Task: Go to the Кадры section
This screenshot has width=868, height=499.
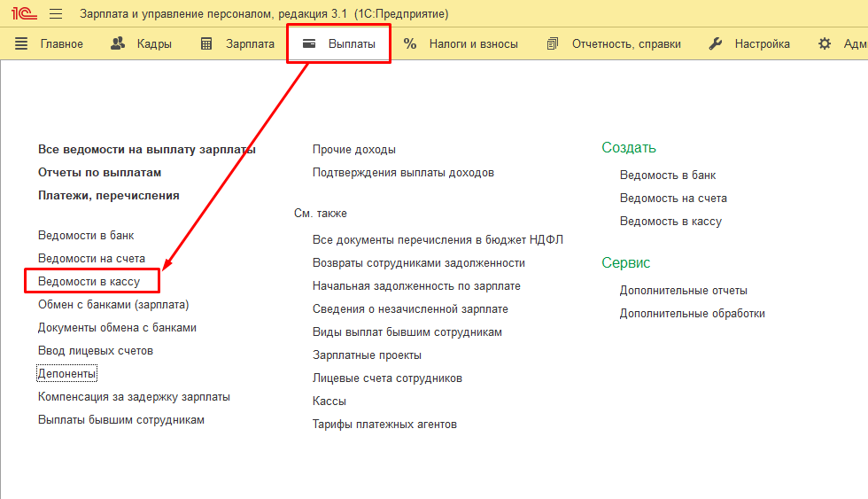Action: [141, 43]
